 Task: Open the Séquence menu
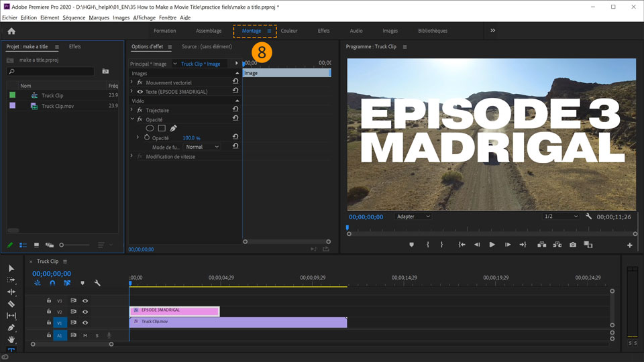tap(74, 17)
